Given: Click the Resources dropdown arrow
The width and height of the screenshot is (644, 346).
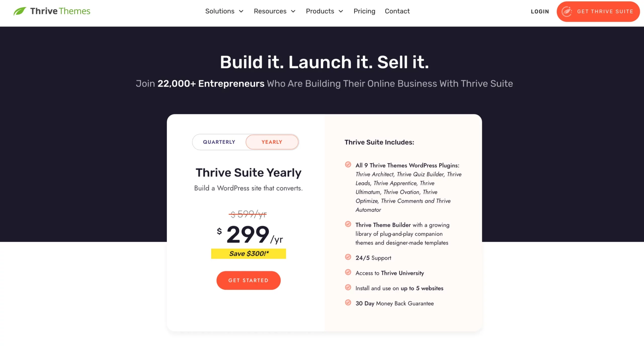Looking at the screenshot, I should tap(295, 12).
